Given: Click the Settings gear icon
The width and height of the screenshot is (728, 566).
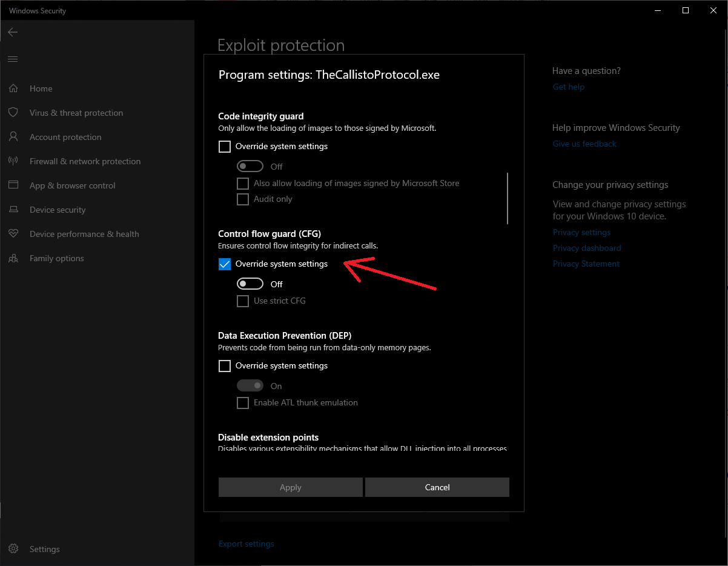Looking at the screenshot, I should point(13,549).
